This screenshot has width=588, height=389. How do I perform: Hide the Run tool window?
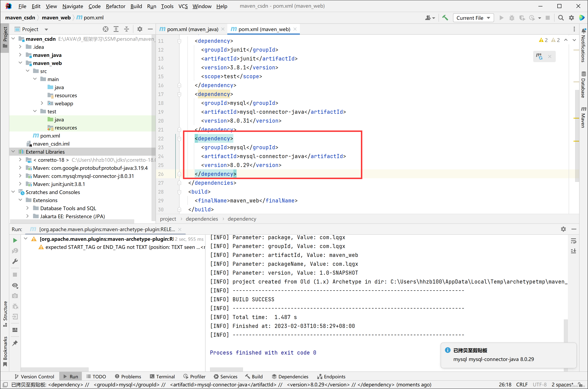click(x=574, y=229)
